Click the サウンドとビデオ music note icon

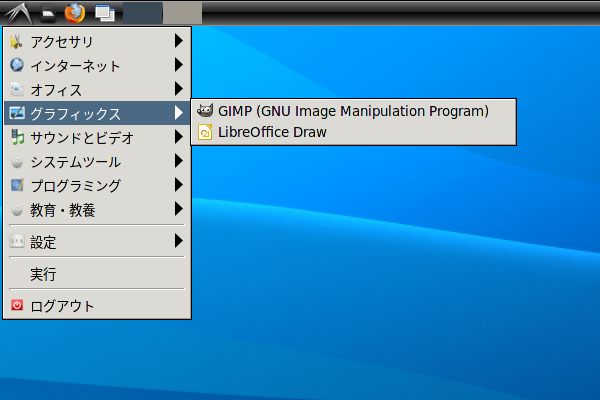[x=17, y=137]
